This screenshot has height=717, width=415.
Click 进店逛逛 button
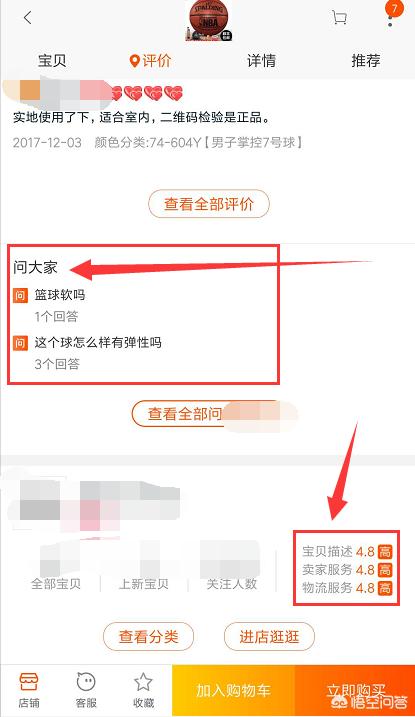pyautogui.click(x=269, y=637)
